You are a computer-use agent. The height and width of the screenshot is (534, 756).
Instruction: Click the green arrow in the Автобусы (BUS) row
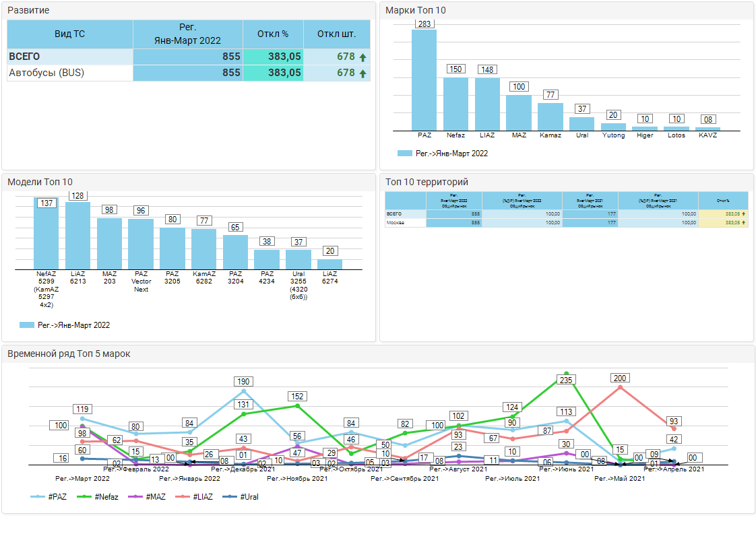click(x=363, y=73)
